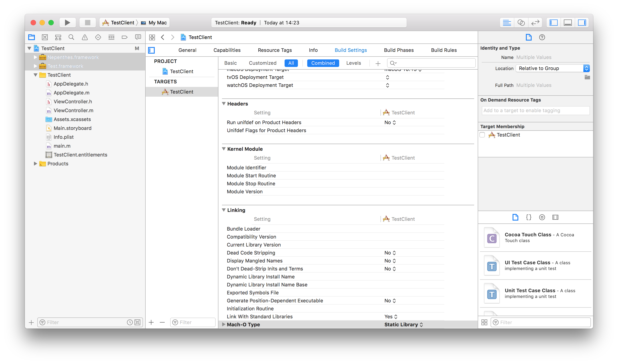Switch to the standard editor
618x364 pixels.
point(507,23)
